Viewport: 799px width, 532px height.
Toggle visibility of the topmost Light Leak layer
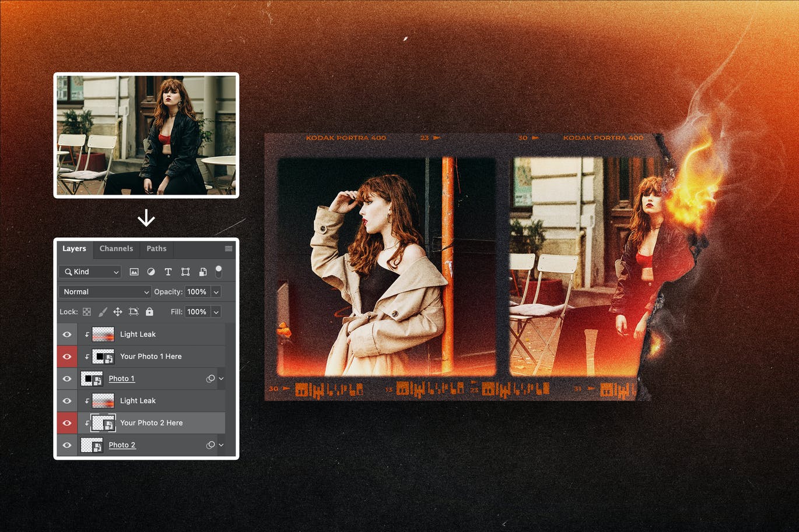click(x=67, y=334)
